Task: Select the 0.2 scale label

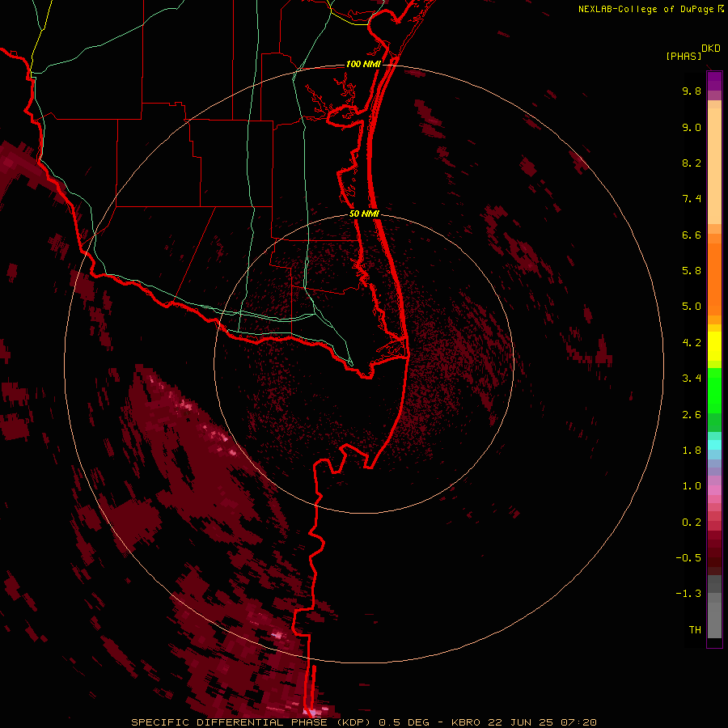Action: (x=692, y=523)
